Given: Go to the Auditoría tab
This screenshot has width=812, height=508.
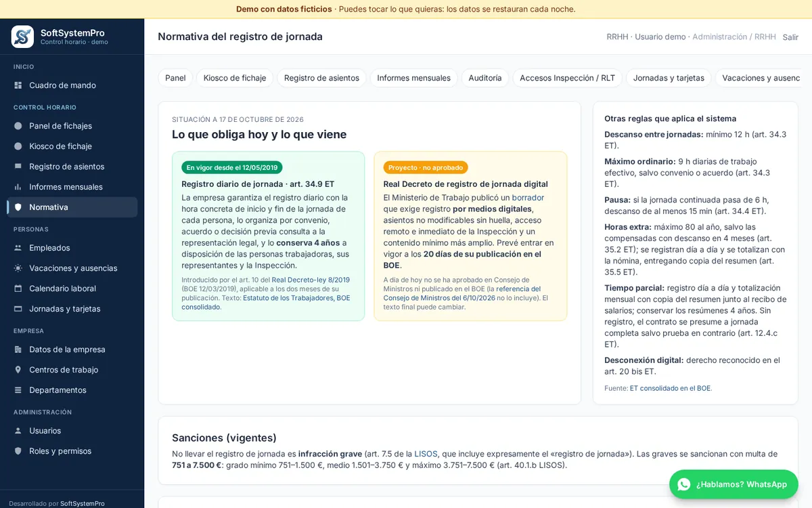Looking at the screenshot, I should pyautogui.click(x=485, y=78).
